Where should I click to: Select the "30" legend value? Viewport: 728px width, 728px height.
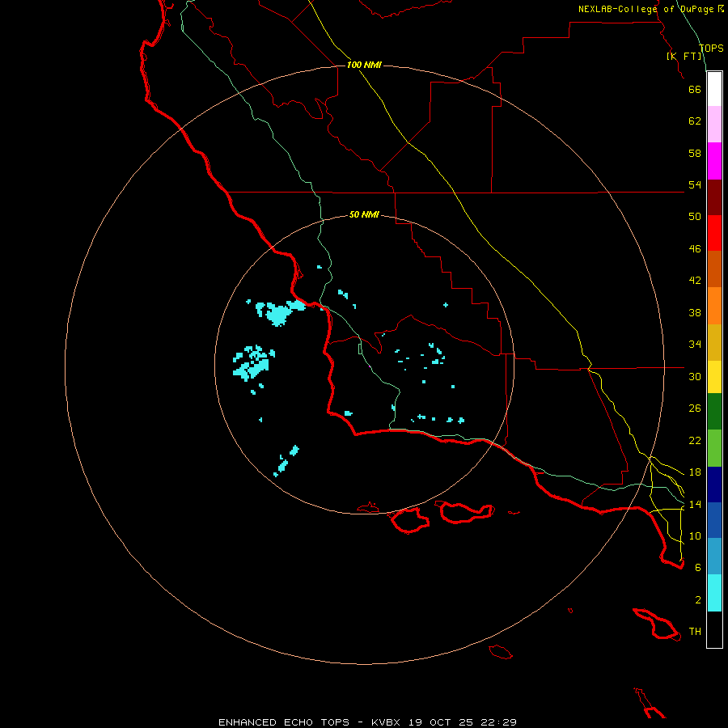point(695,376)
